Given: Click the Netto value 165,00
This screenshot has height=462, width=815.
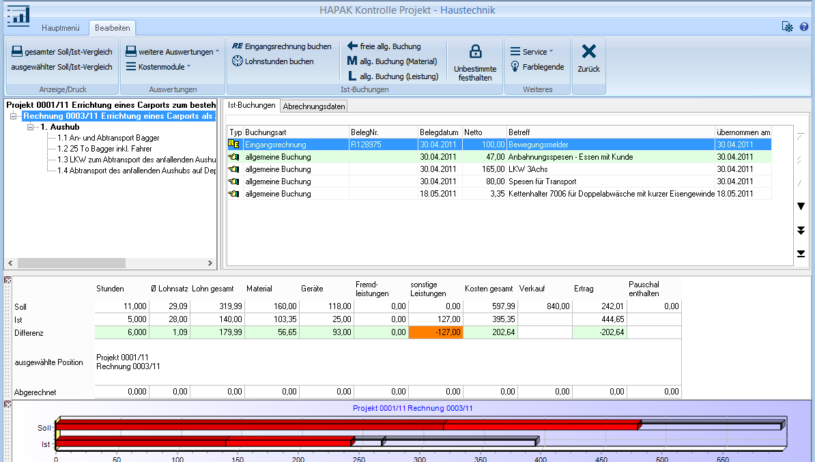Looking at the screenshot, I should click(x=484, y=169).
